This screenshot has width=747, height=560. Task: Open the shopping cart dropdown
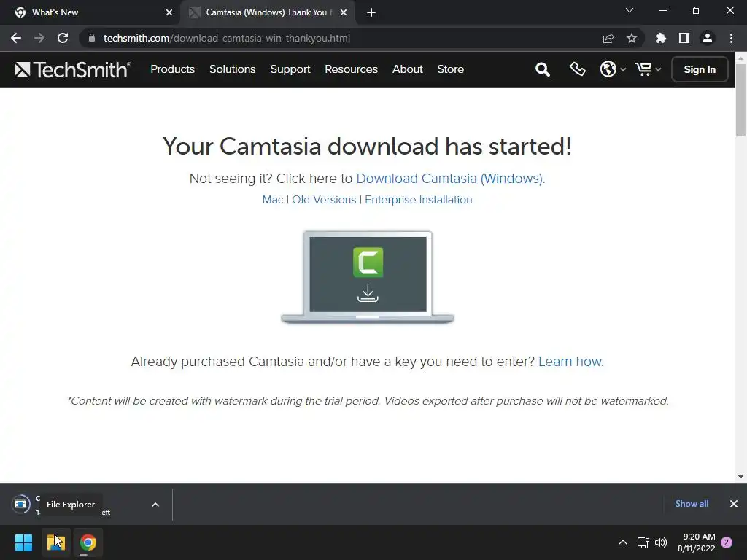click(x=648, y=69)
